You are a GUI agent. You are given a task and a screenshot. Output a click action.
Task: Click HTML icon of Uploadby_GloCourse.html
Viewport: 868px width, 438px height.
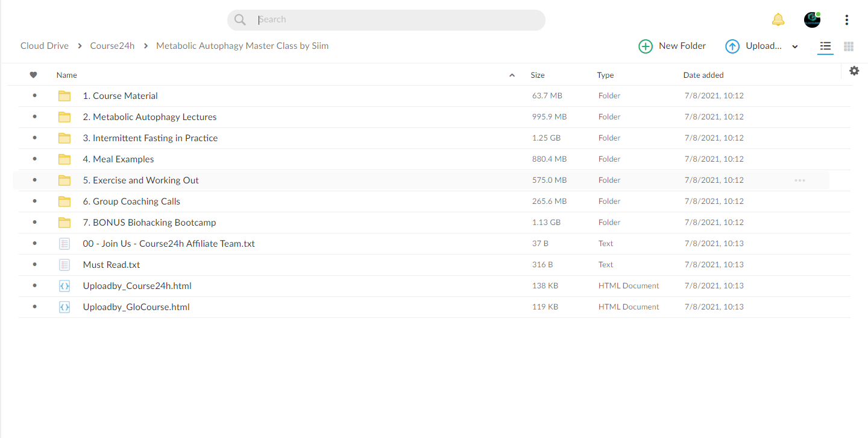[x=64, y=307]
